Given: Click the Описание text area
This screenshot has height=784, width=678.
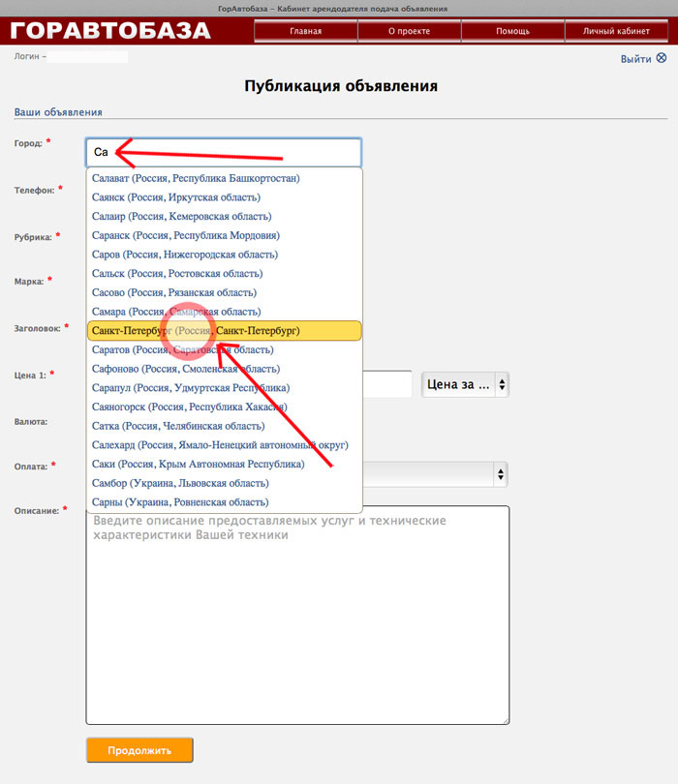Looking at the screenshot, I should point(297,615).
